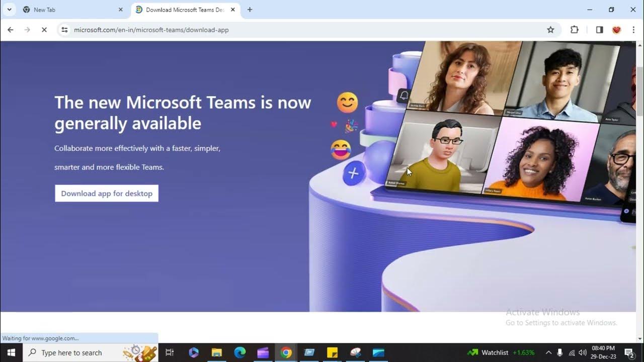
Task: Toggle the Chrome side panel
Action: tap(599, 30)
